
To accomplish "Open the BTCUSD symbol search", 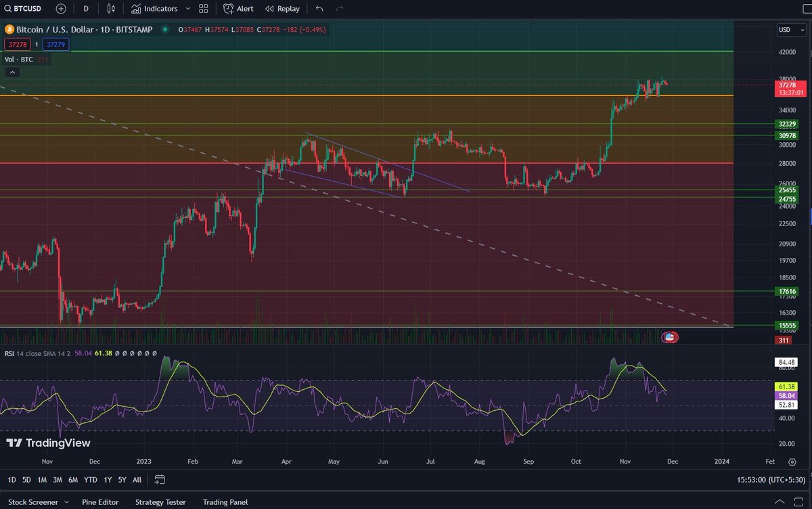I will point(24,9).
